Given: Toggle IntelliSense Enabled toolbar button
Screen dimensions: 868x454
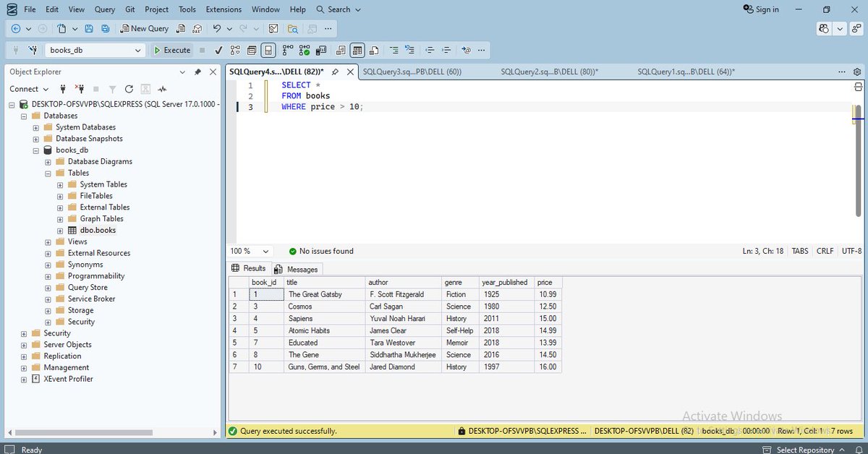Looking at the screenshot, I should point(268,50).
